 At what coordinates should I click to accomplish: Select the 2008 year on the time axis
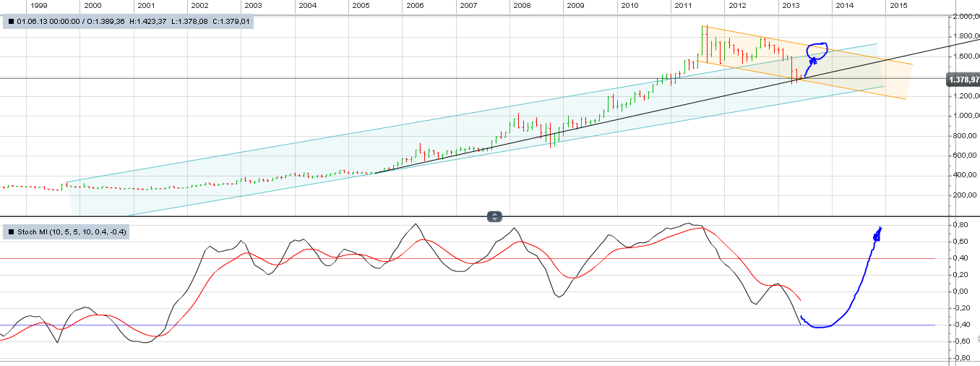pyautogui.click(x=522, y=6)
